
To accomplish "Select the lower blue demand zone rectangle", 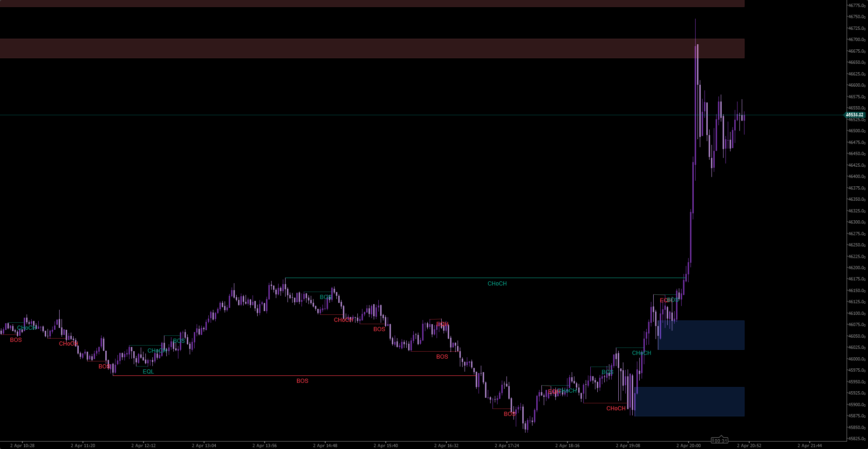I will pyautogui.click(x=690, y=401).
